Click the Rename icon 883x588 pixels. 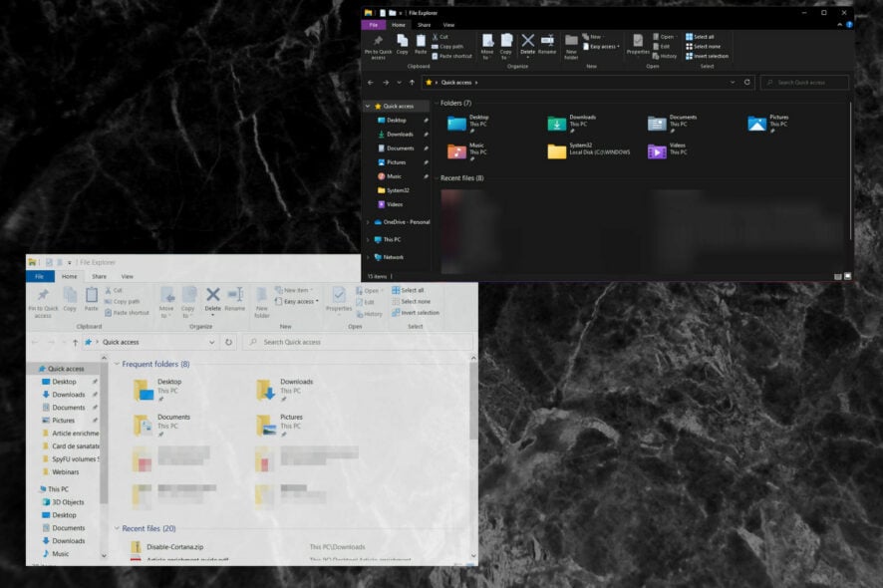pyautogui.click(x=236, y=298)
